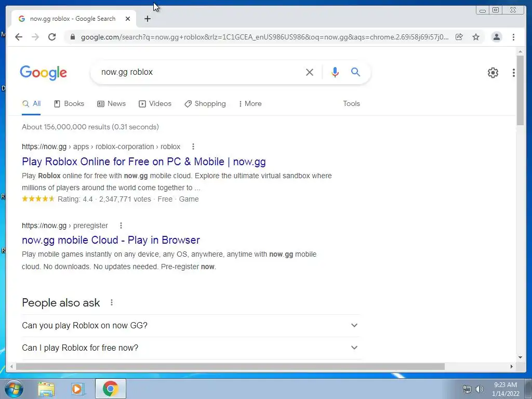Expand 'Can I play Roblox for free now?'
The image size is (532, 399).
pos(190,348)
